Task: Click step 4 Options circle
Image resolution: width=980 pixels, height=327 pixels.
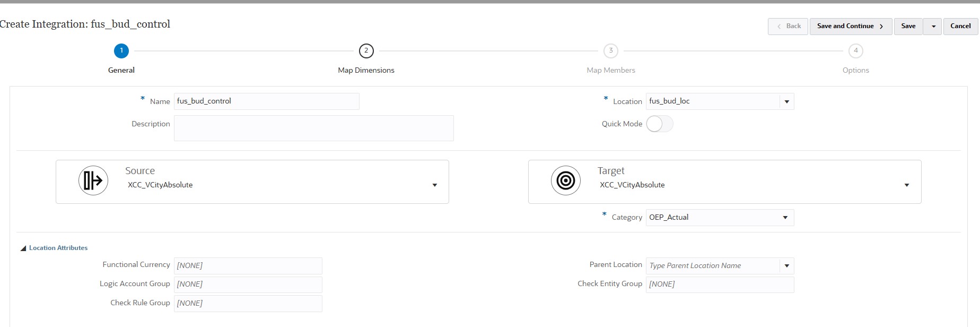Action: [855, 51]
